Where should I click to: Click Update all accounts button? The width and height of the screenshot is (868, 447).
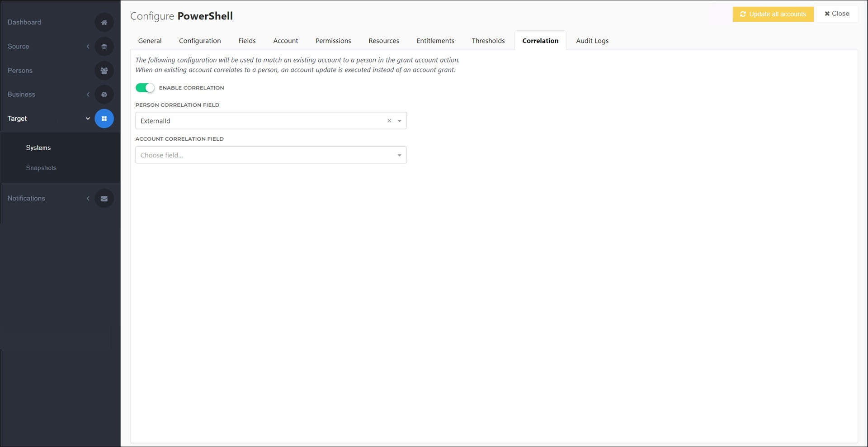pos(773,14)
